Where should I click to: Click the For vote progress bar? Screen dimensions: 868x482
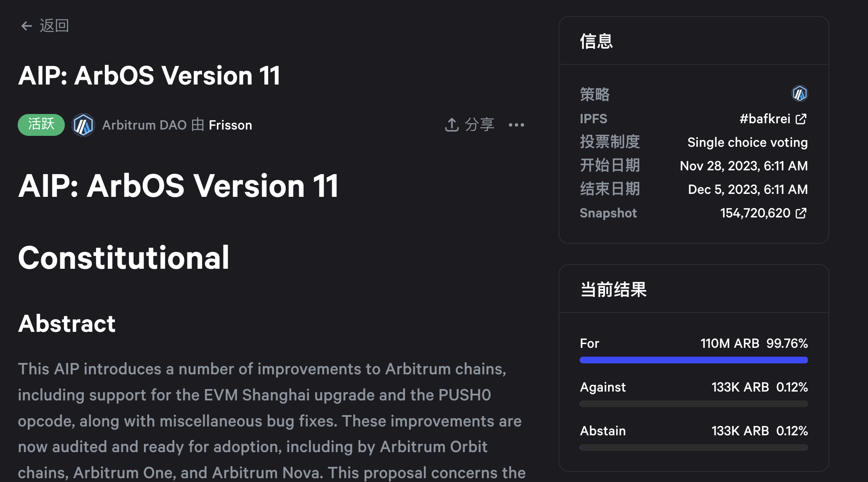(694, 360)
